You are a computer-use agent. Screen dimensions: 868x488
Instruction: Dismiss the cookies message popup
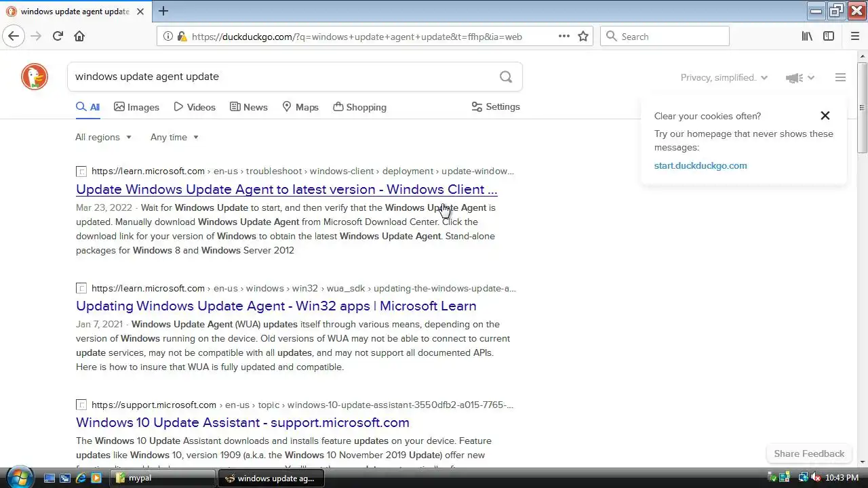[x=825, y=116]
